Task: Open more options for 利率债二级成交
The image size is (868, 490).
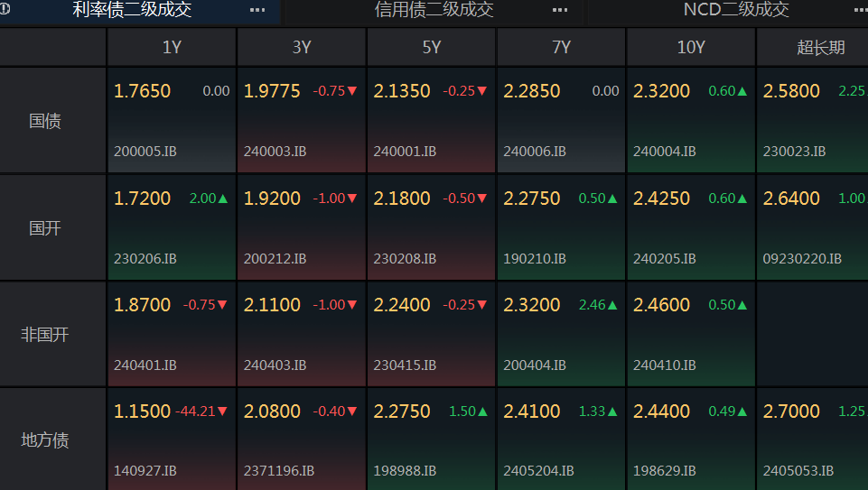Action: [x=257, y=10]
